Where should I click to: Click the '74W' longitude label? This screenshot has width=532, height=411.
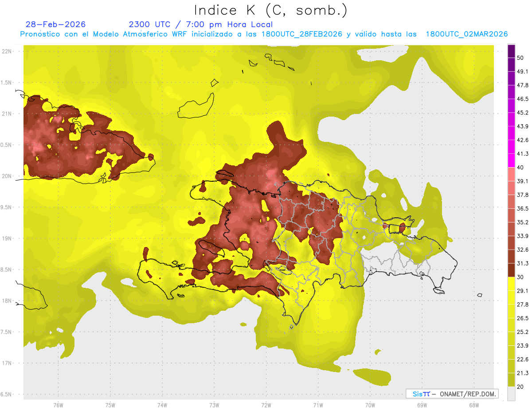[162, 405]
